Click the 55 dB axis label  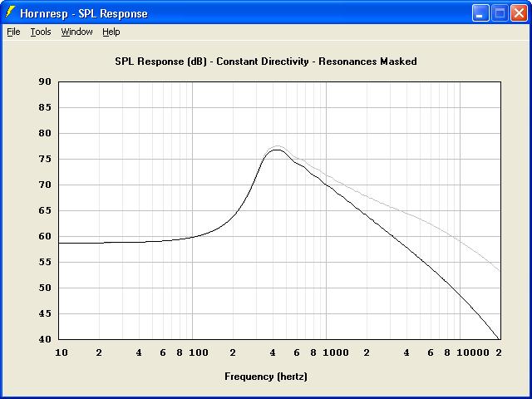point(44,262)
